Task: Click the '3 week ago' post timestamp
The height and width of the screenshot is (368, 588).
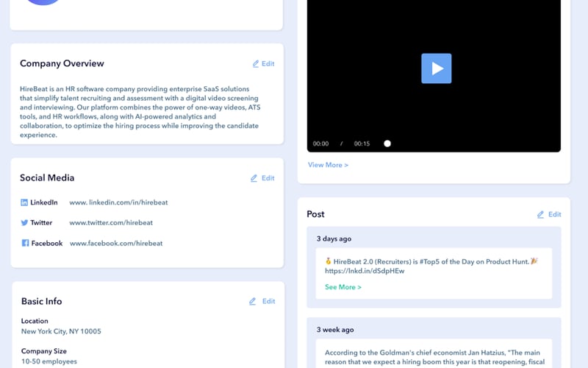Action: (x=335, y=330)
